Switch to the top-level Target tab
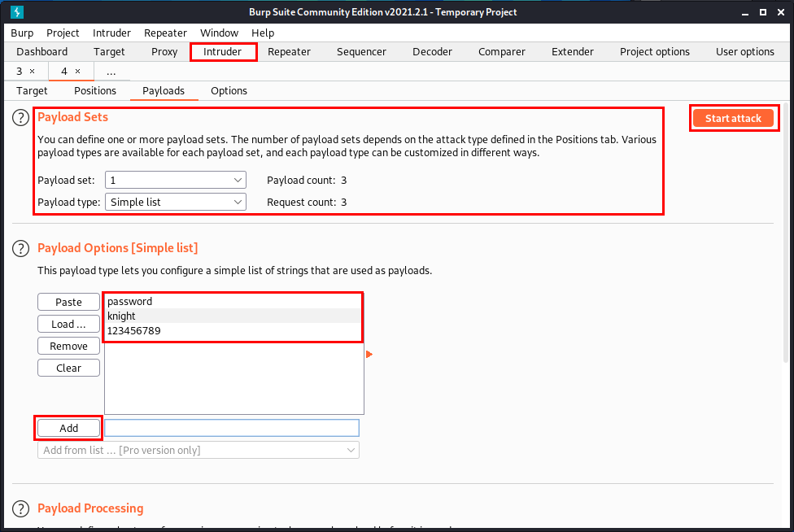 109,51
